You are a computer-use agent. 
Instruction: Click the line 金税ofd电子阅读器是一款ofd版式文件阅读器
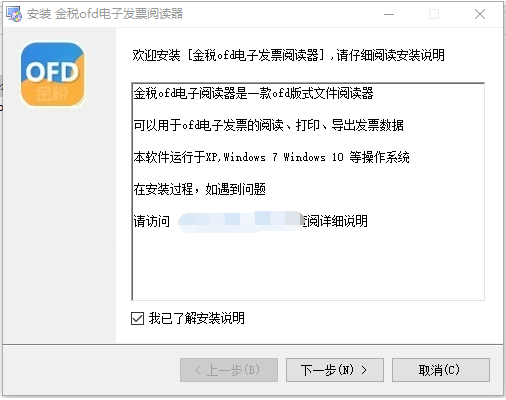(253, 93)
